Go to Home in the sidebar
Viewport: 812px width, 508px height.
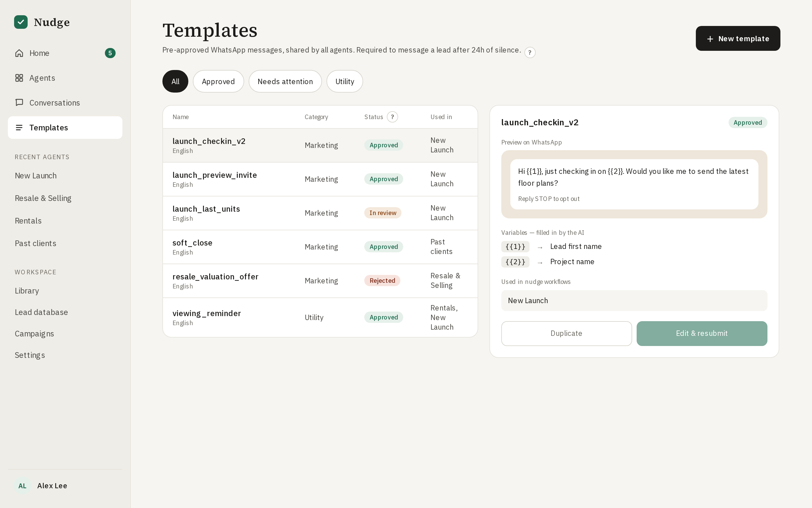(x=65, y=53)
